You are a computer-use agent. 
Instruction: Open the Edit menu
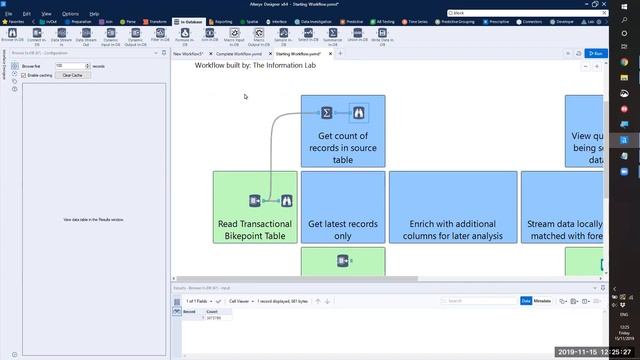click(x=27, y=13)
